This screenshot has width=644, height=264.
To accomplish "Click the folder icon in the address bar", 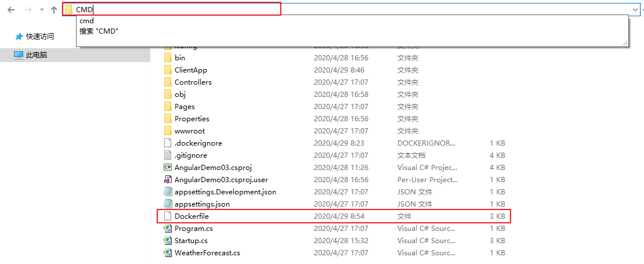I will click(68, 9).
